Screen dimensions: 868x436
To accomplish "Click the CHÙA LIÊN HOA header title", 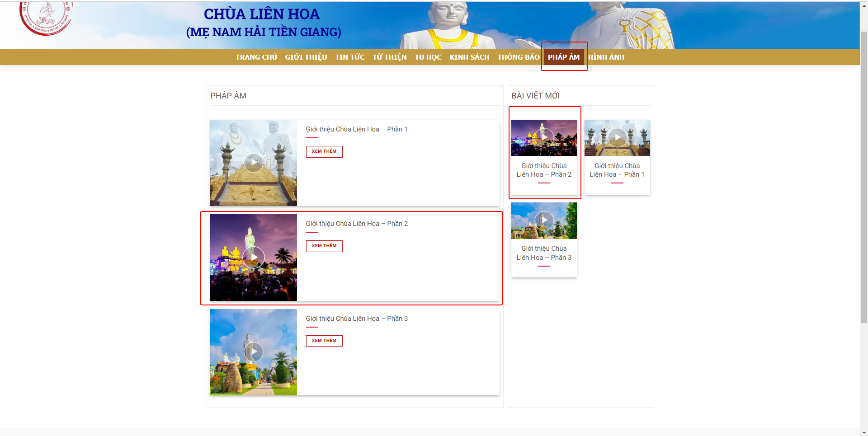I will (x=262, y=14).
